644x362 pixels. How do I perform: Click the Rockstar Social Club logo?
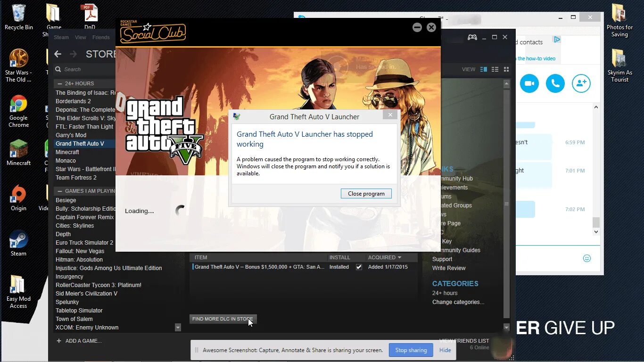pos(153,32)
